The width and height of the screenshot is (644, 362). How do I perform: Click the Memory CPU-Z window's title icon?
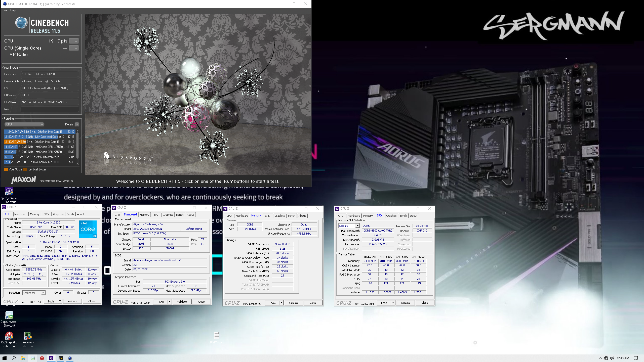click(225, 209)
